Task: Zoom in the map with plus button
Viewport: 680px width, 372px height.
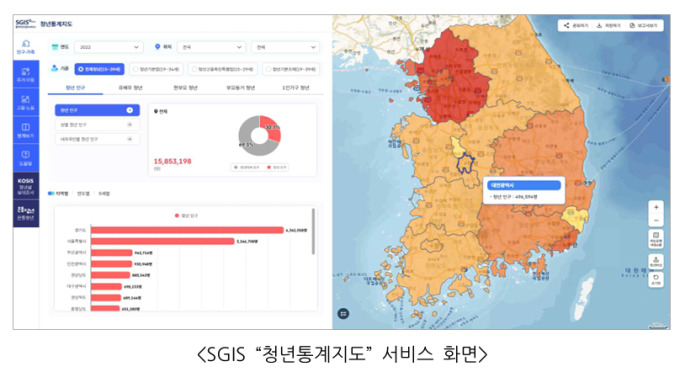Action: pyautogui.click(x=656, y=208)
